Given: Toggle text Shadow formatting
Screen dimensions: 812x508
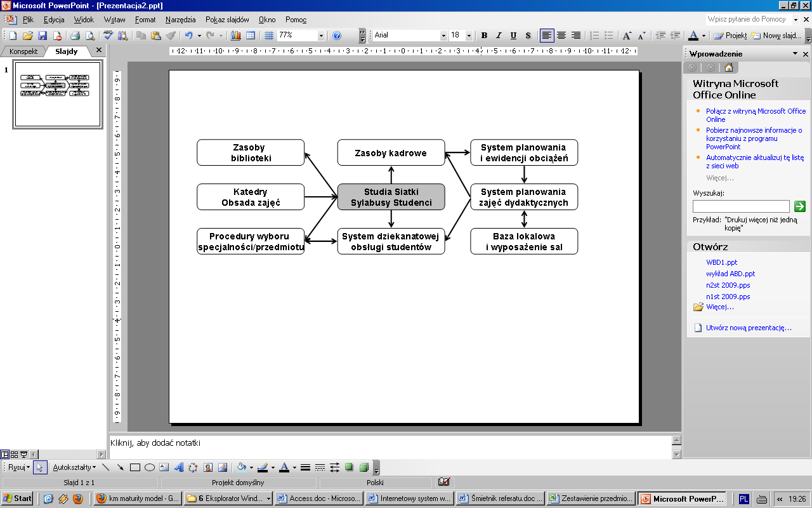Looking at the screenshot, I should [528, 36].
